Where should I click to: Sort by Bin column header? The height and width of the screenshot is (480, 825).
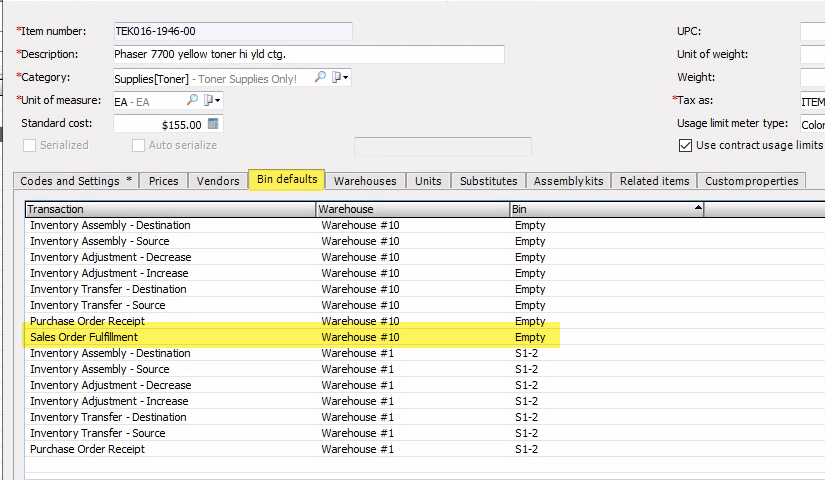607,209
